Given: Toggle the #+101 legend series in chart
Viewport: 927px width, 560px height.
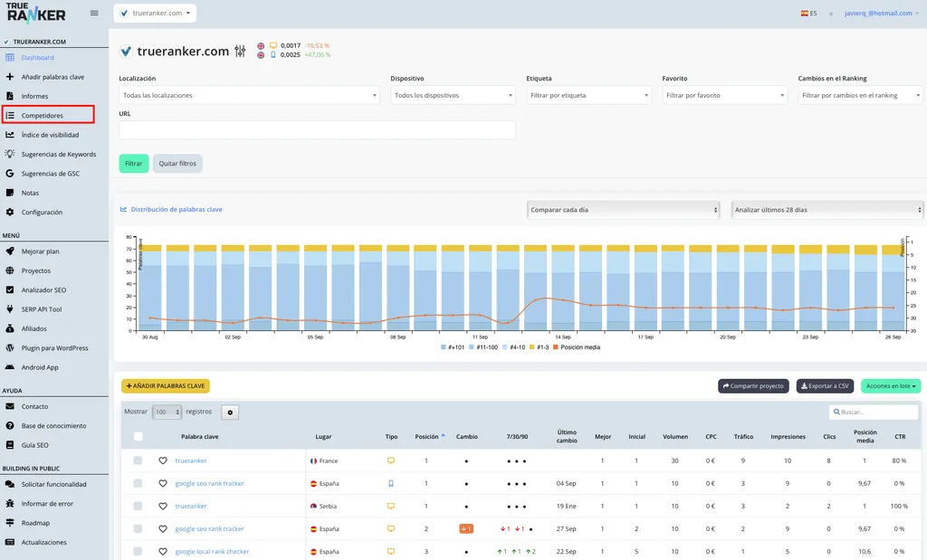Looking at the screenshot, I should coord(453,347).
